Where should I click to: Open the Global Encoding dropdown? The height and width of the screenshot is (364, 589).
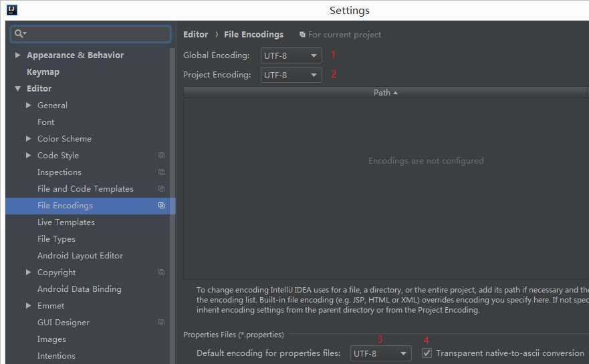pos(291,55)
